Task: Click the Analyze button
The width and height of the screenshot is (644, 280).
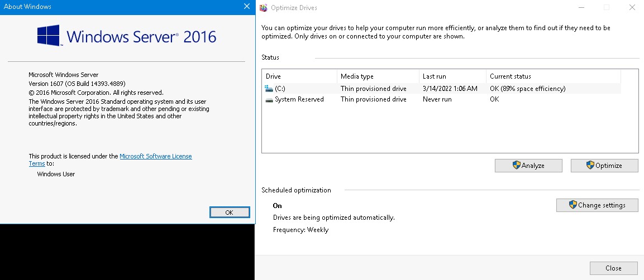Action: (x=528, y=166)
